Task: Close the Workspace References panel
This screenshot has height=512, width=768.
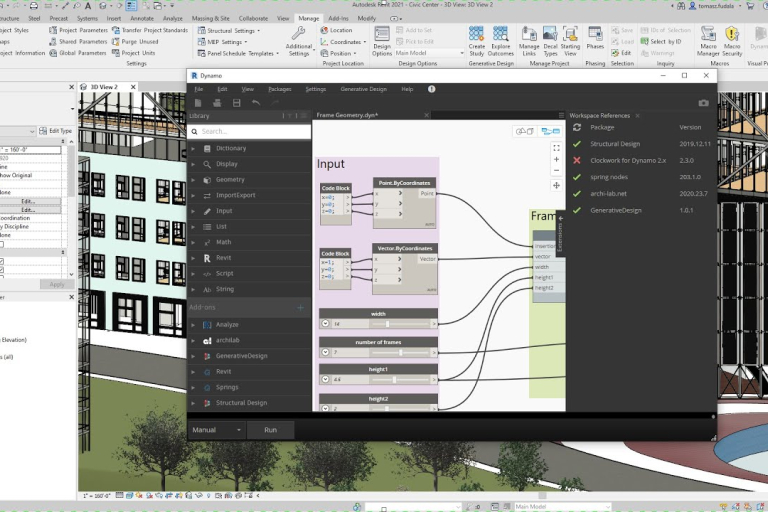Action: point(637,116)
